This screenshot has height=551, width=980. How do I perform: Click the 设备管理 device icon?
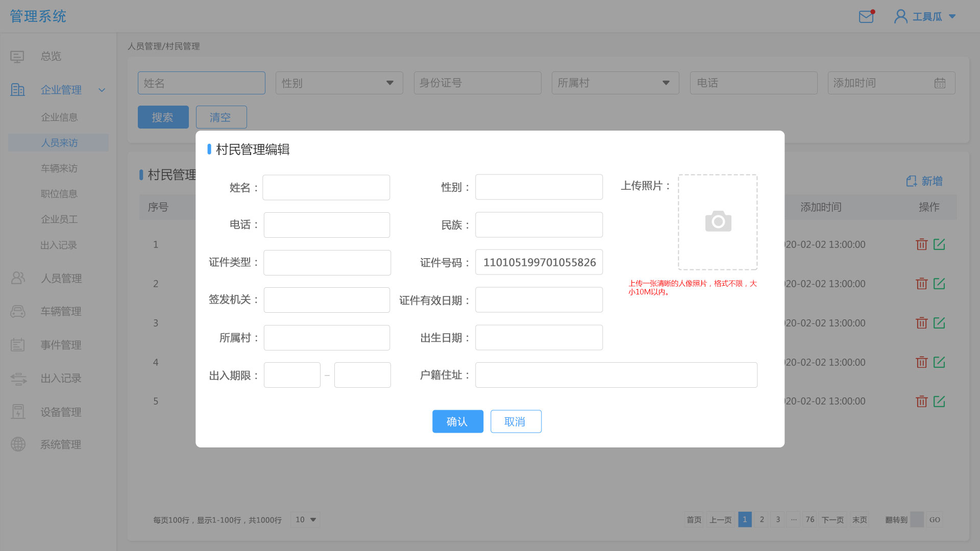tap(18, 412)
